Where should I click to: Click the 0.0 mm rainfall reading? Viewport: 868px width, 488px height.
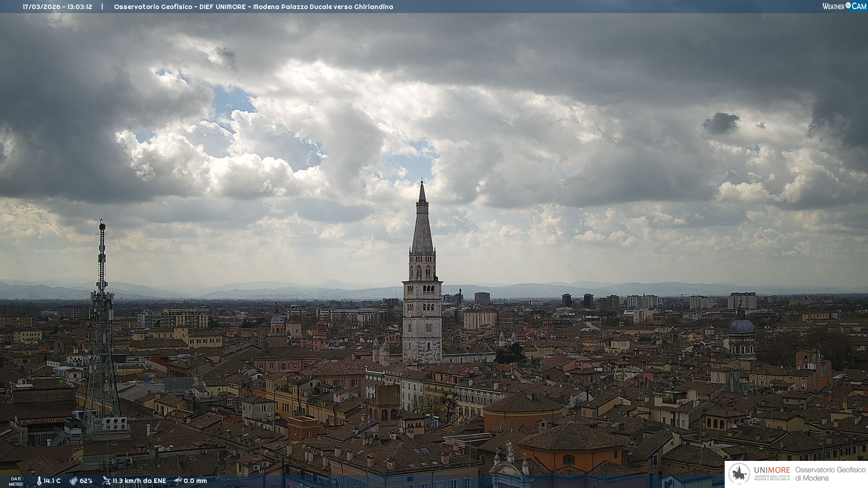[195, 481]
